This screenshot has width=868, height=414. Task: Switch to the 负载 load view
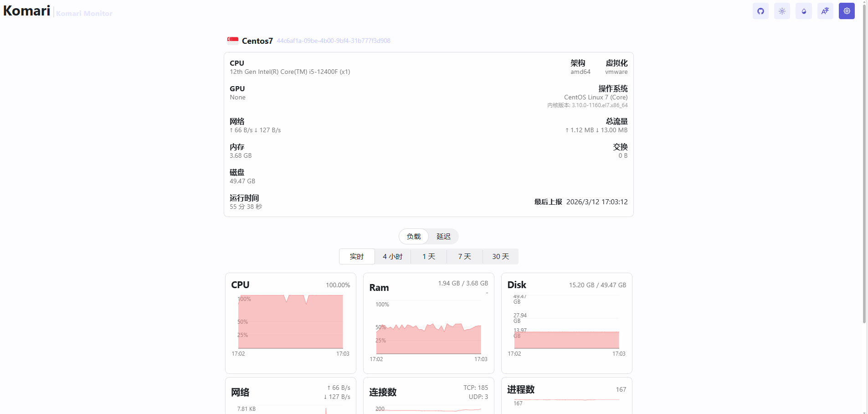414,236
